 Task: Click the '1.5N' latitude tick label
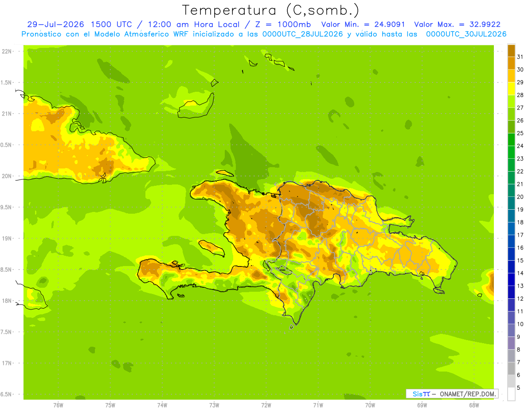7,83
